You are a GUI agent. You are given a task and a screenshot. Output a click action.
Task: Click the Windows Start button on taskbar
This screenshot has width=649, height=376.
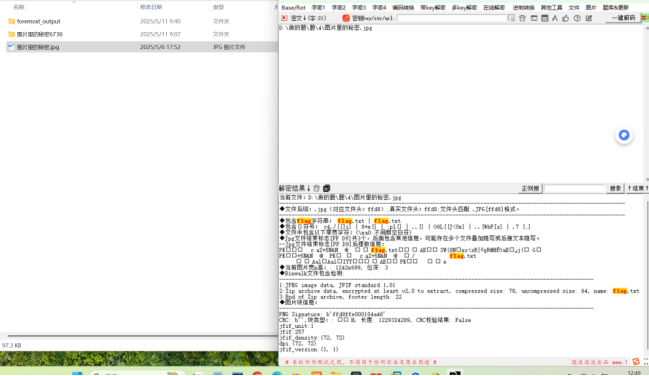pyautogui.click(x=77, y=374)
